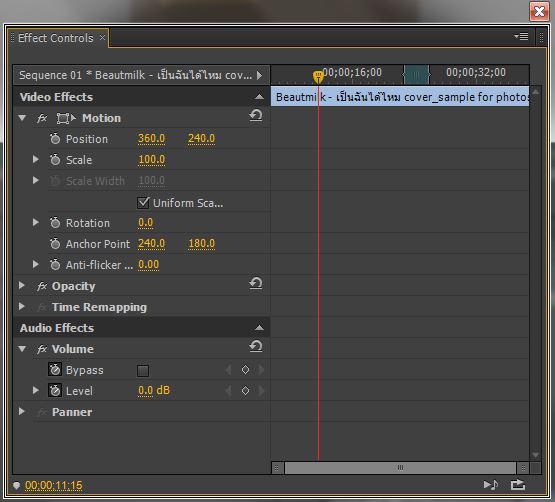
Task: Click the panel grip handle at right
Action: pyautogui.click(x=541, y=37)
